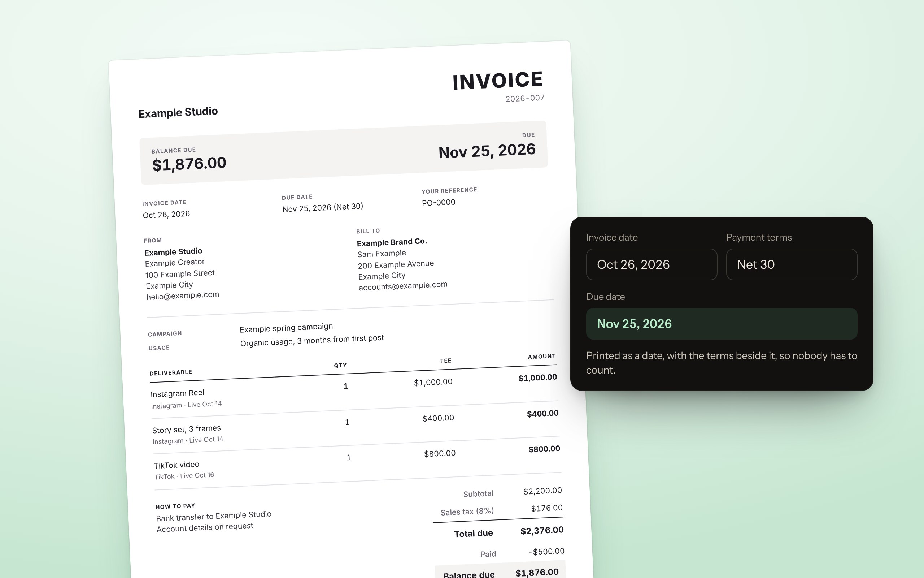Click the hello@example.com email address
This screenshot has width=924, height=578.
click(x=183, y=296)
